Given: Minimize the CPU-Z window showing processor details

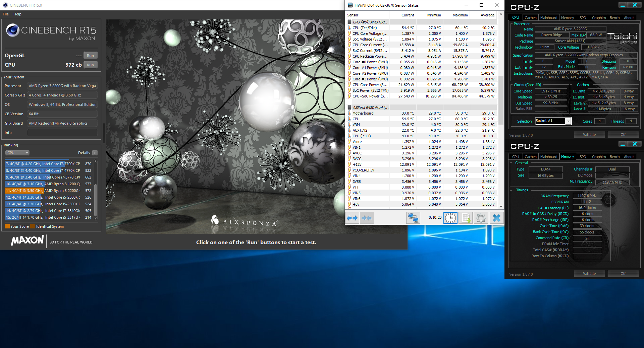Looking at the screenshot, I should (x=623, y=5).
